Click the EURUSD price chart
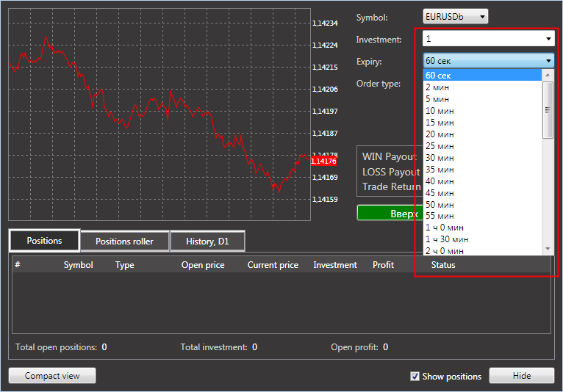Viewport: 563px width, 392px height. pos(159,115)
